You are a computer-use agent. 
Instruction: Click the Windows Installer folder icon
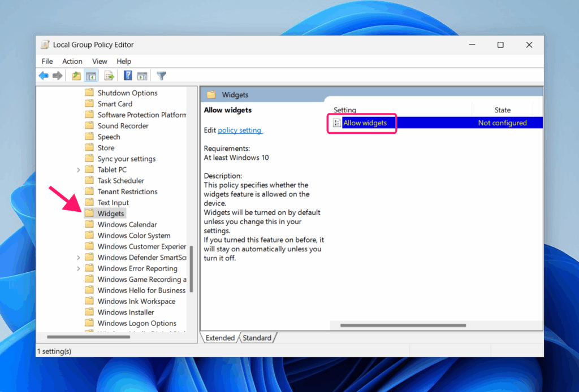[89, 312]
